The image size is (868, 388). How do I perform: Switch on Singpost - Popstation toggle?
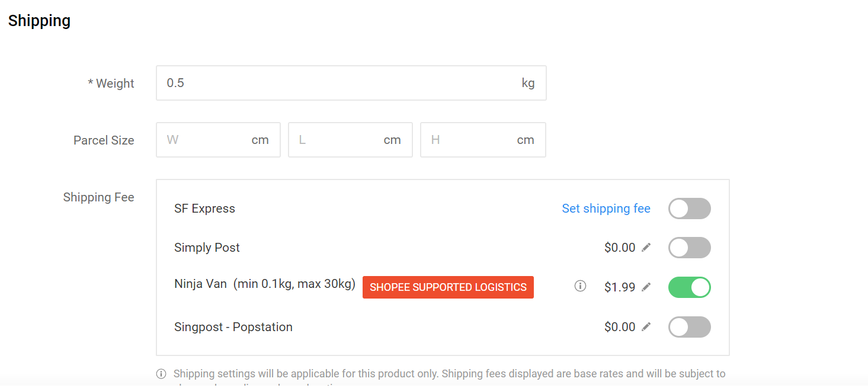coord(689,327)
